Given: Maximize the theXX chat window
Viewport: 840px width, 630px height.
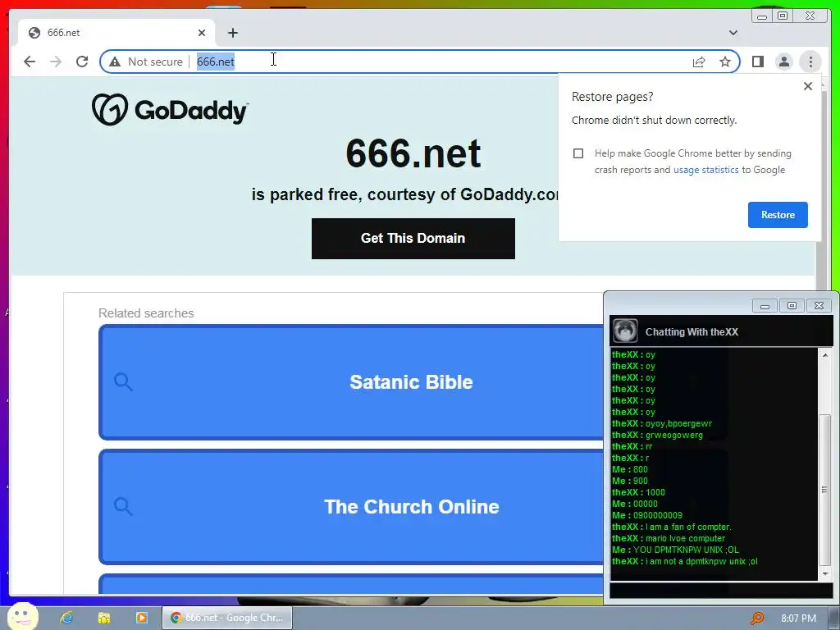Looking at the screenshot, I should pos(792,306).
